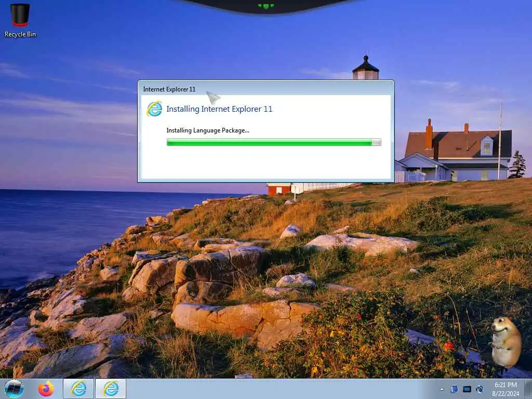Click the blue monitor icon in the system tray
Viewport: 532px width, 399px height.
coord(467,389)
